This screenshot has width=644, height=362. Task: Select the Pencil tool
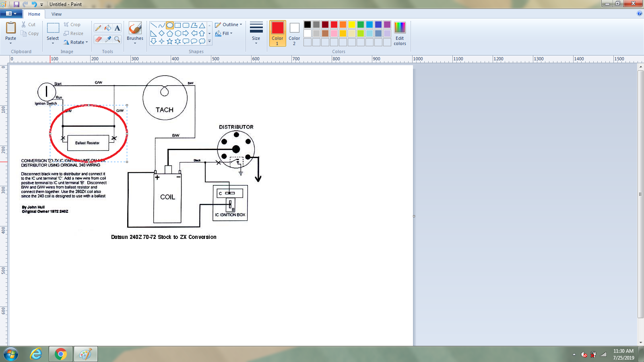tap(98, 28)
